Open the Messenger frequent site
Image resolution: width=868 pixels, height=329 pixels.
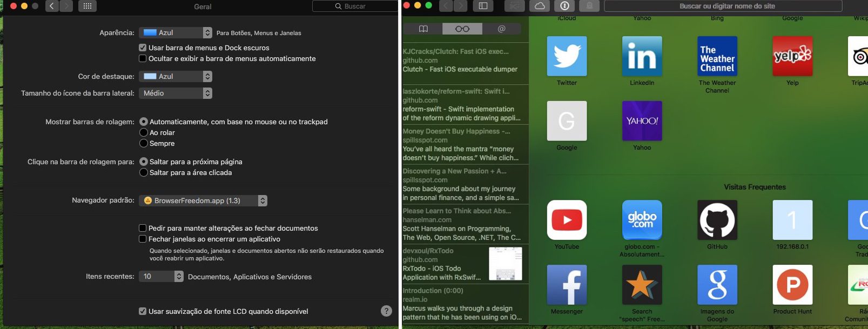pyautogui.click(x=567, y=285)
